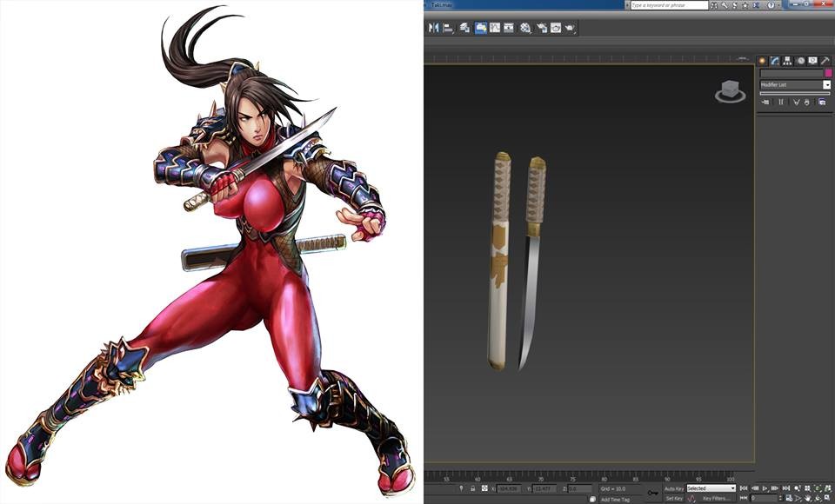
Task: Click Add Time Tag at the bottom
Action: [x=616, y=498]
